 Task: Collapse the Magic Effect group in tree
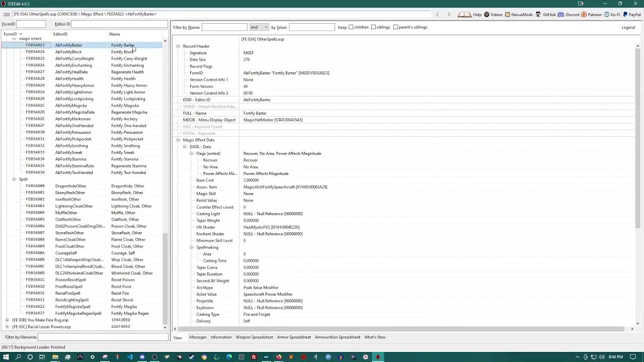(x=14, y=39)
